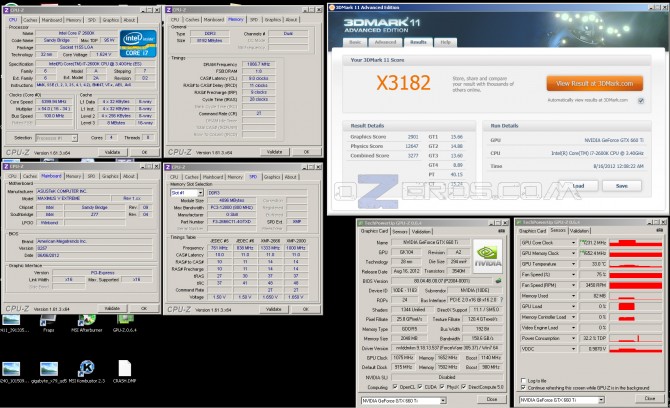This screenshot has width=670, height=408.
Task: Select the gigabyte_x79_ud5 image file icon
Action: tap(49, 370)
